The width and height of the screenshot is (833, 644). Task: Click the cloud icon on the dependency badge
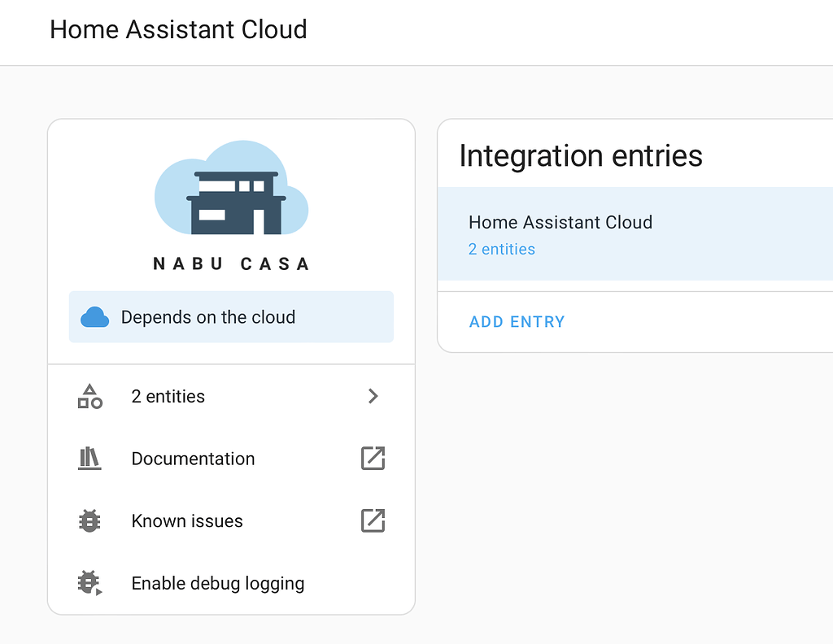point(95,317)
